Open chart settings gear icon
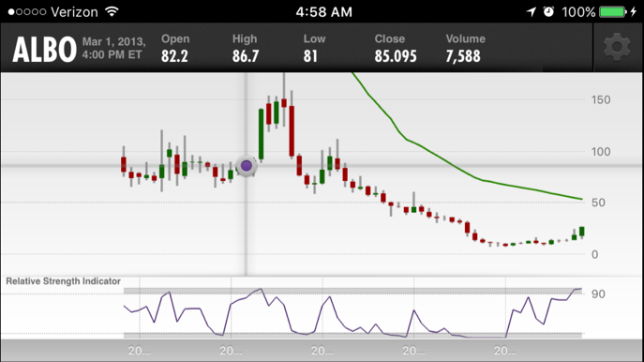 617,48
